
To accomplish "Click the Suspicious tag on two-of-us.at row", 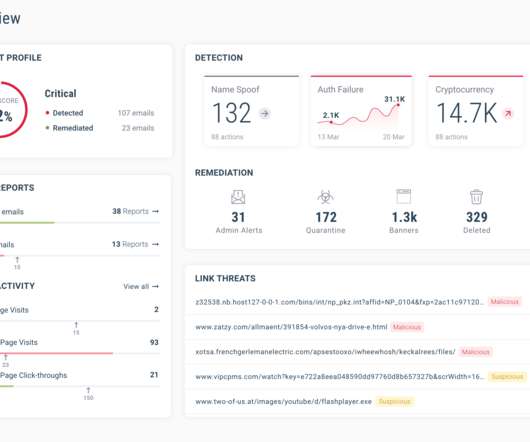I will pyautogui.click(x=394, y=401).
